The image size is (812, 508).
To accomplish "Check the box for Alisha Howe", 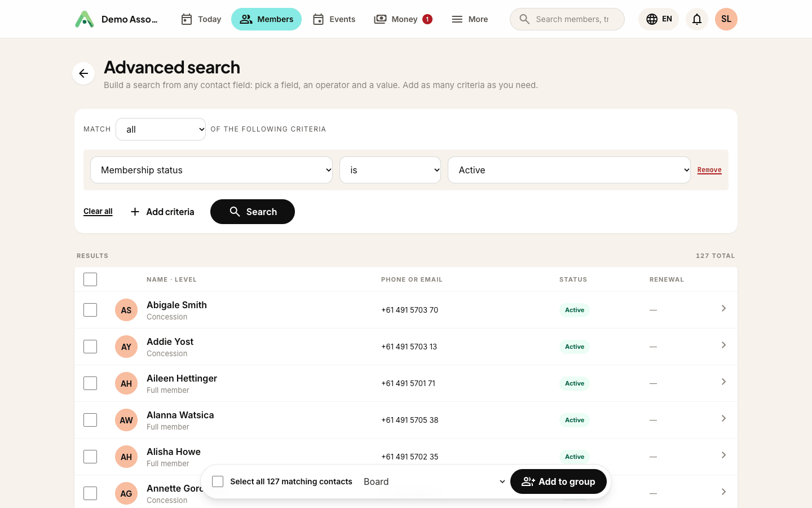I will coord(90,457).
